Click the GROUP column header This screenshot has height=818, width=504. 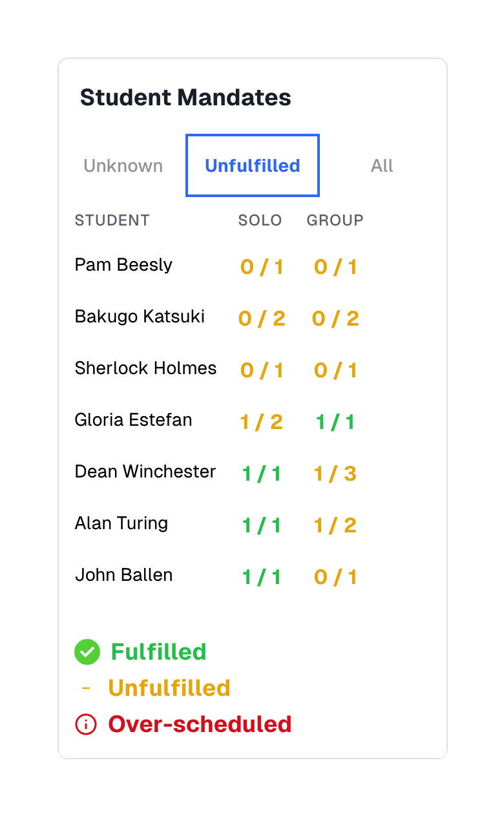pyautogui.click(x=335, y=220)
